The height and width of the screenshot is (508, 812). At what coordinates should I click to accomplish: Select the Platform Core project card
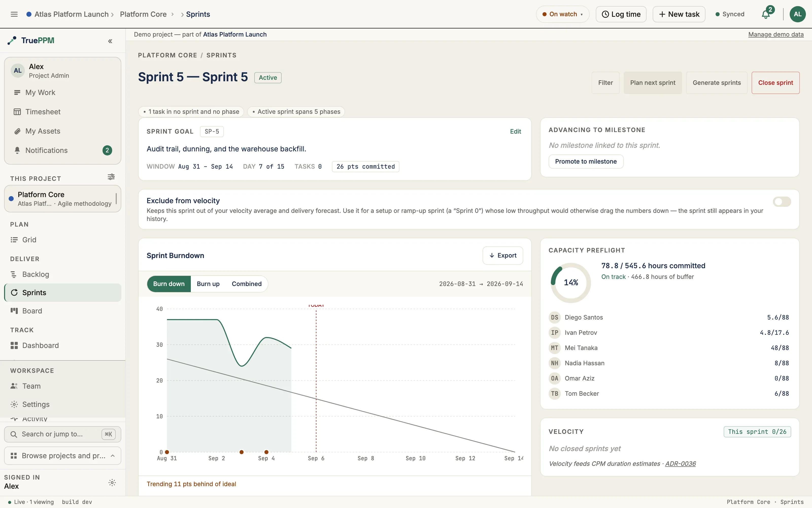pos(63,199)
